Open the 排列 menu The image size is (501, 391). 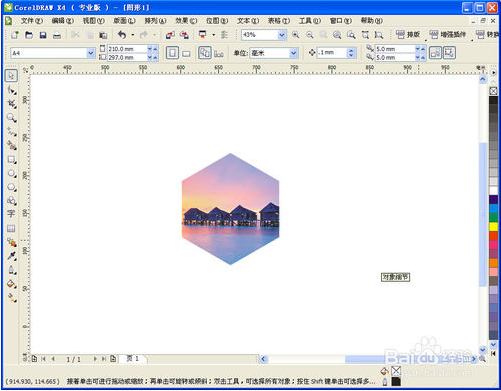(155, 21)
